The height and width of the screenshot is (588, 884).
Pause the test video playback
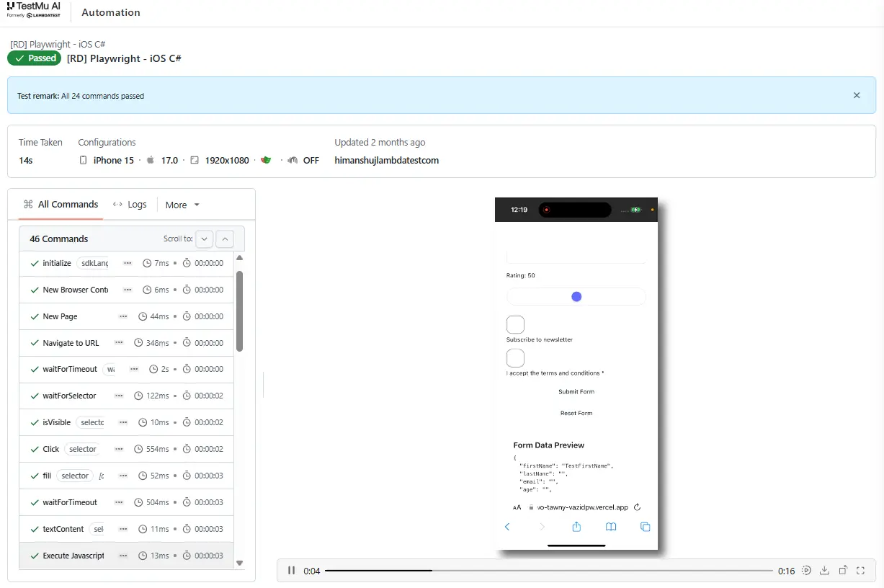pyautogui.click(x=292, y=571)
